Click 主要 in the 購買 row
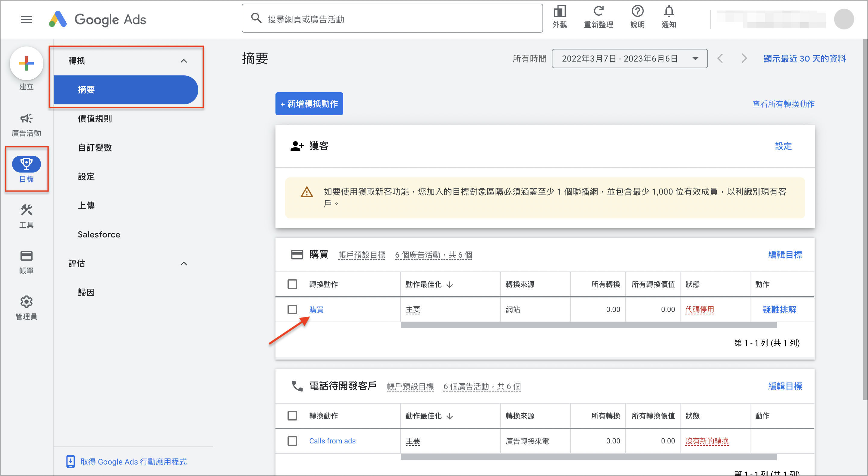Viewport: 868px width, 476px height. pyautogui.click(x=413, y=309)
